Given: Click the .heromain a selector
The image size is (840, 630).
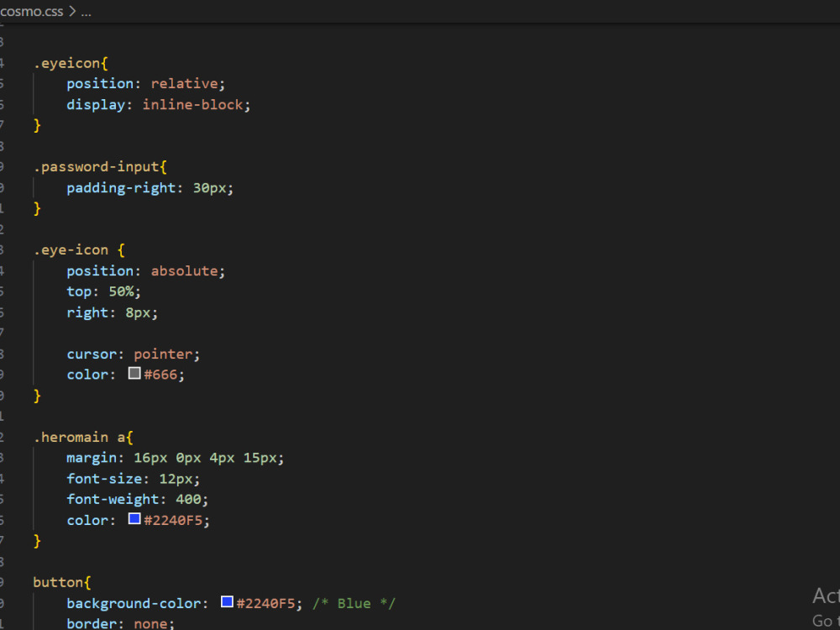Looking at the screenshot, I should click(x=83, y=437).
